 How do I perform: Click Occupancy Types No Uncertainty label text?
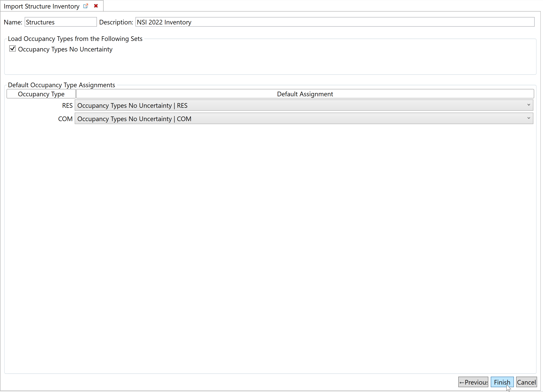[65, 49]
